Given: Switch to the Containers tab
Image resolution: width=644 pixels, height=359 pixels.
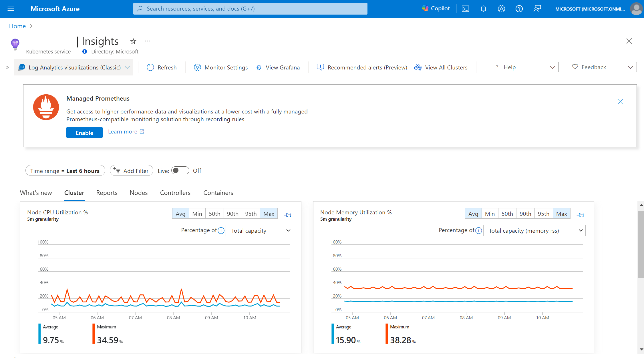Looking at the screenshot, I should (x=218, y=192).
